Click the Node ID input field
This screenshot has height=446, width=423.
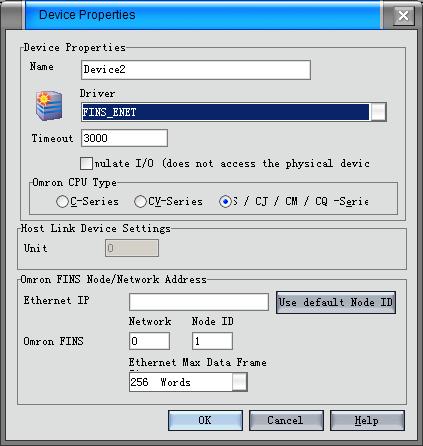pyautogui.click(x=212, y=341)
